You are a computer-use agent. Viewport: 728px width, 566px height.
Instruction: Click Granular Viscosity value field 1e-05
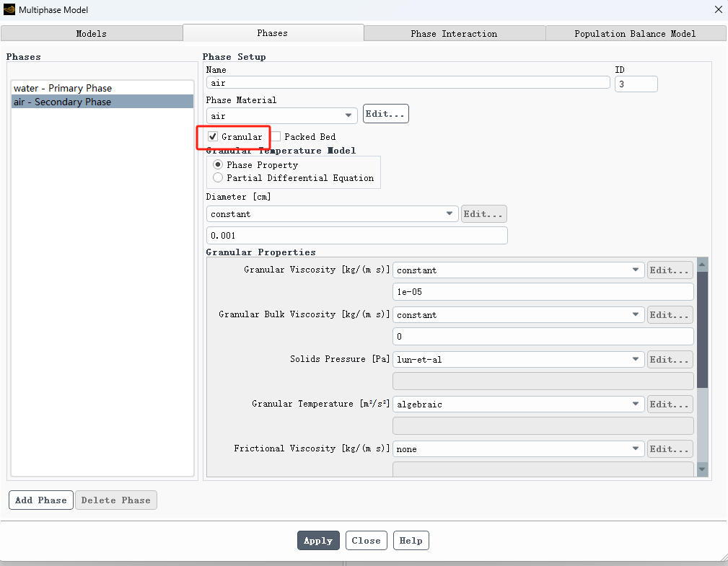tap(543, 292)
